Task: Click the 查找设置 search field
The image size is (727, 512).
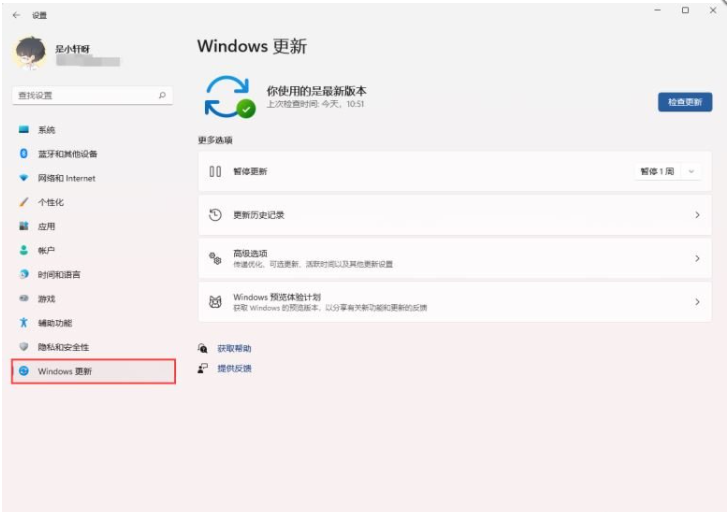Action: (92, 96)
